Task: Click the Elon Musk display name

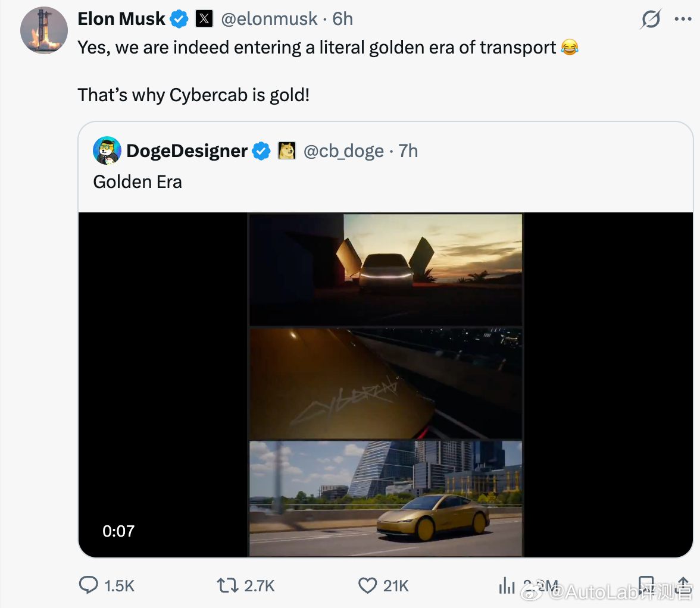Action: click(x=121, y=19)
